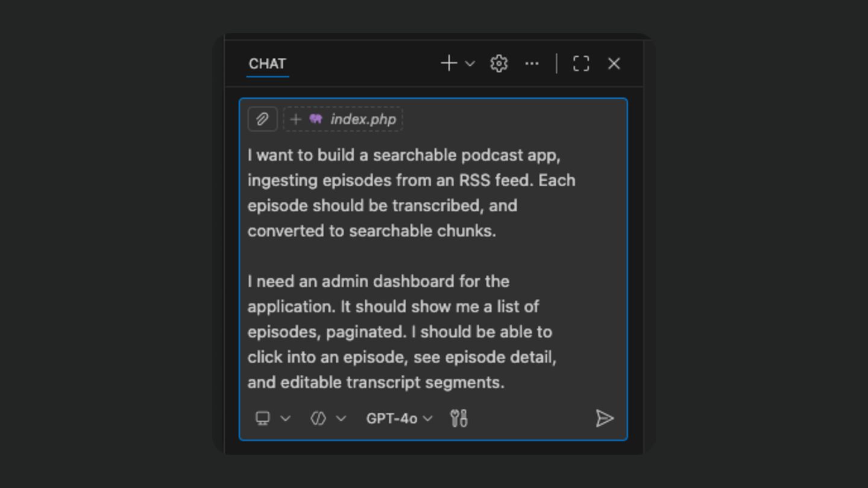
Task: Open the more actions ellipsis menu
Action: click(532, 63)
